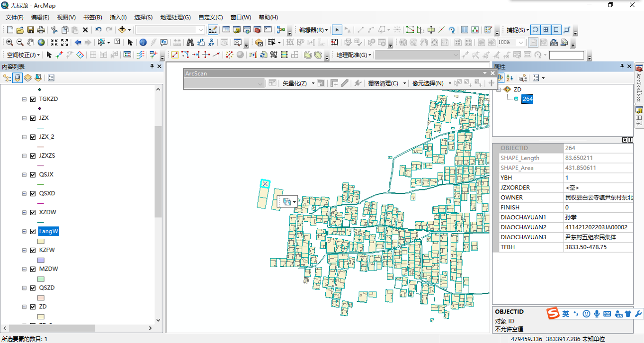Collapse the TGKZD layer legend
The width and height of the screenshot is (644, 343).
[x=24, y=99]
